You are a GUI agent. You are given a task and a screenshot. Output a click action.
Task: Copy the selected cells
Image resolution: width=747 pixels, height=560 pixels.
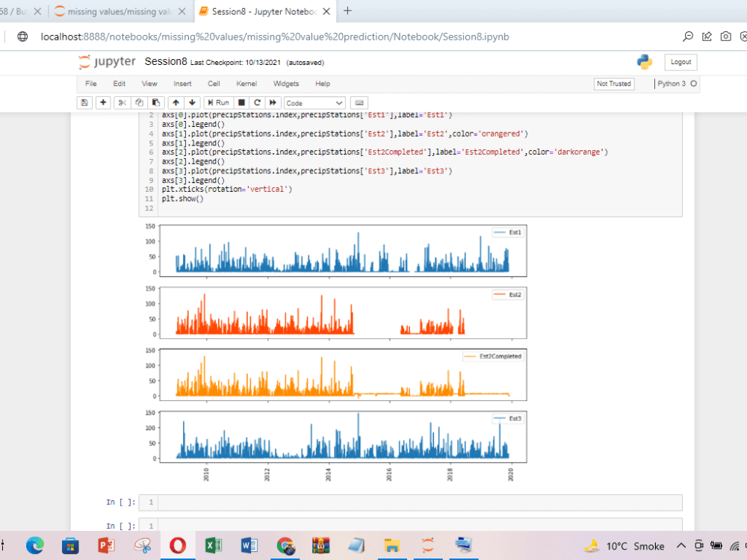(139, 102)
